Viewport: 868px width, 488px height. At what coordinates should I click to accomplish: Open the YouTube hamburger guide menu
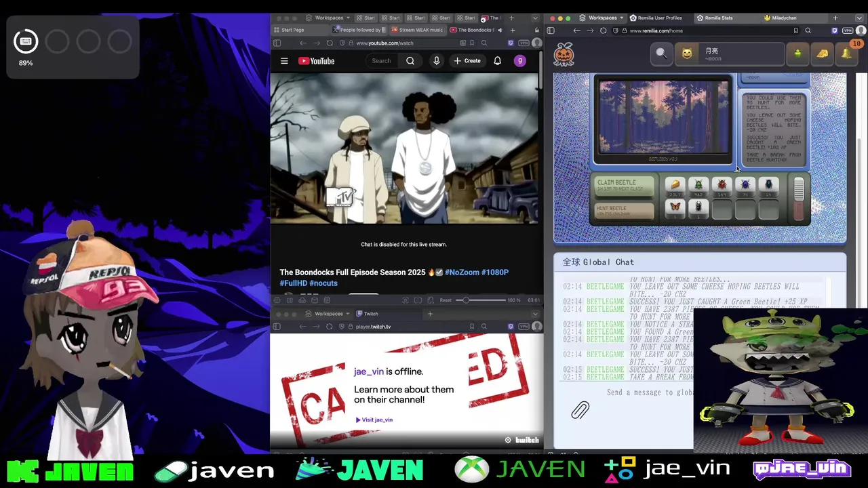[x=284, y=61]
